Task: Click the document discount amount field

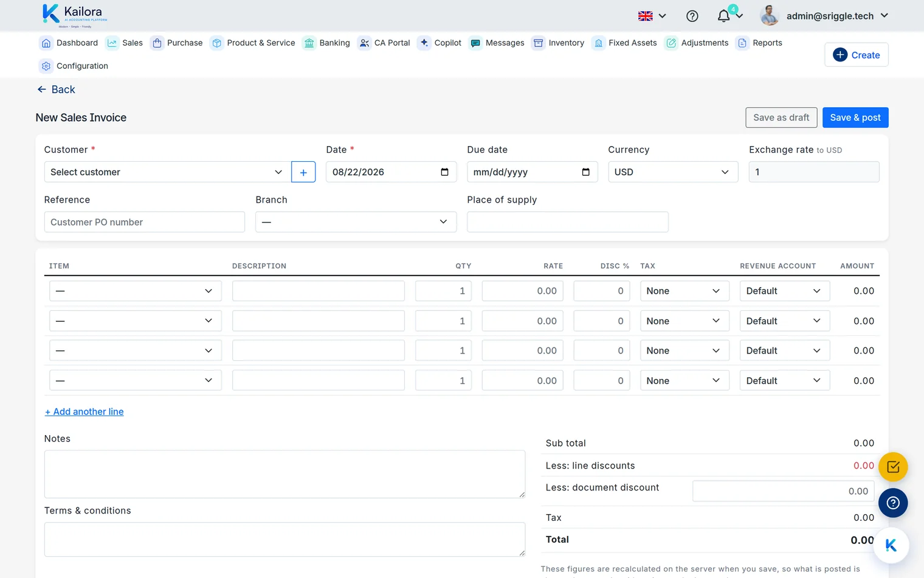Action: [783, 491]
